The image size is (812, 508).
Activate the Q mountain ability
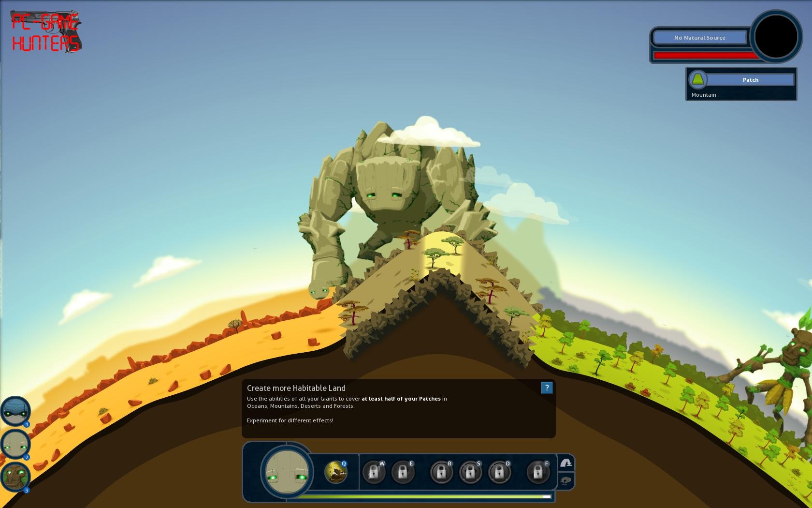(336, 472)
